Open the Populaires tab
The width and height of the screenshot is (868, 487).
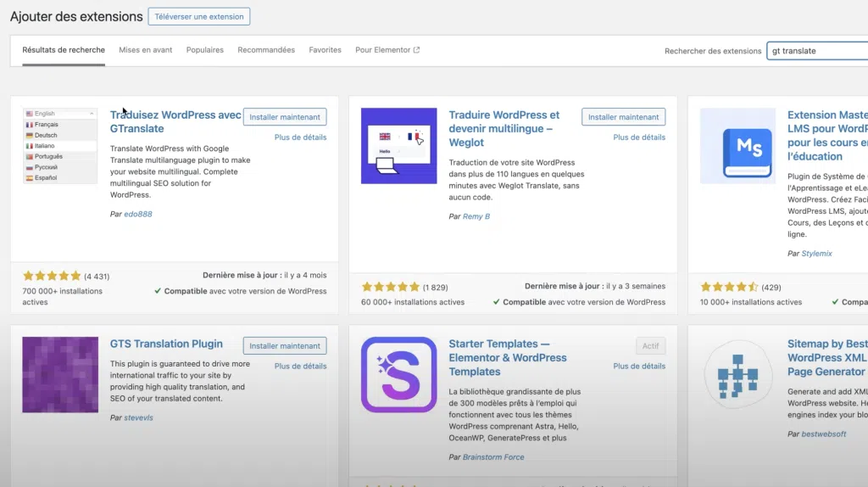pos(205,50)
